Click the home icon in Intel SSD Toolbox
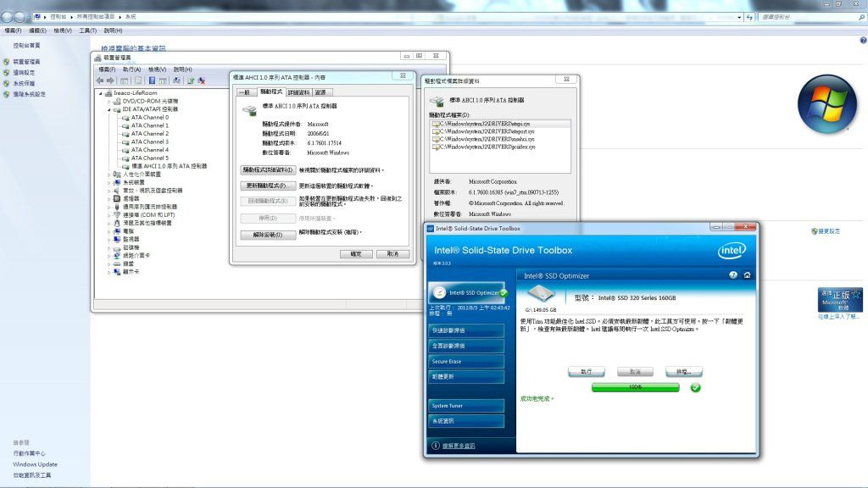 747,275
